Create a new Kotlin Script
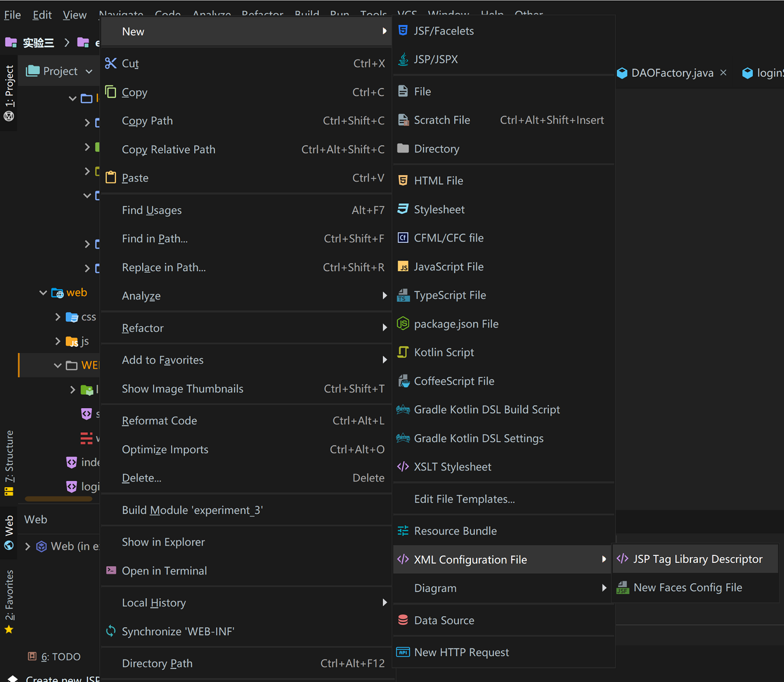Viewport: 784px width, 682px height. pyautogui.click(x=444, y=352)
